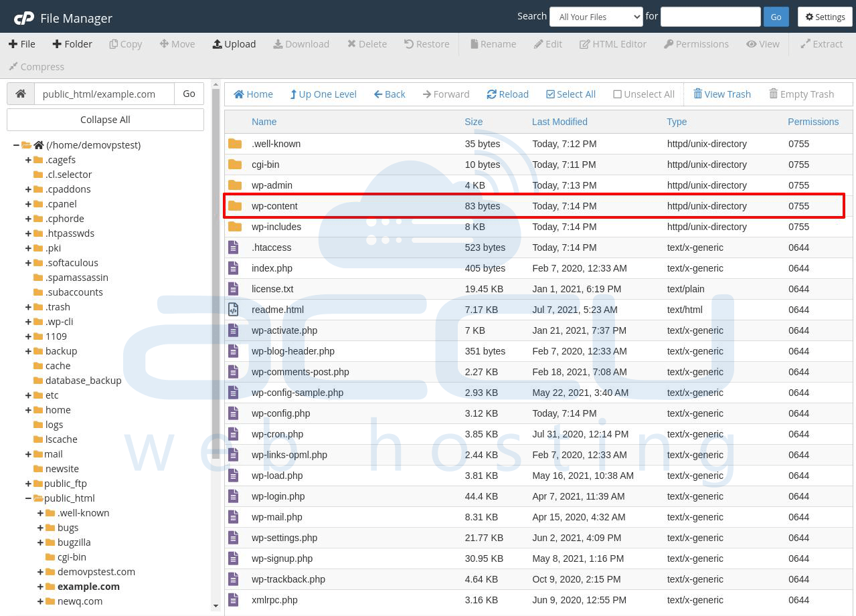Create a new file with File button
The height and width of the screenshot is (616, 856).
(22, 44)
